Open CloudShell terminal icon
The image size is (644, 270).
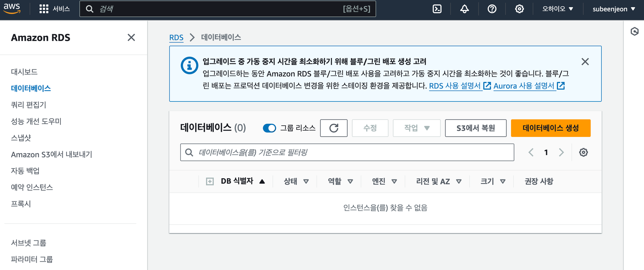pos(437,9)
